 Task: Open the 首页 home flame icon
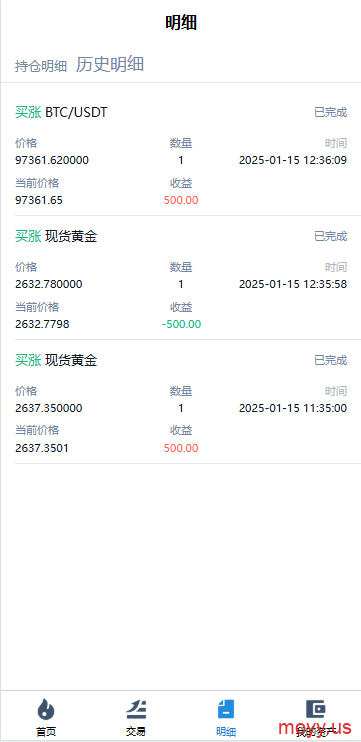click(45, 709)
